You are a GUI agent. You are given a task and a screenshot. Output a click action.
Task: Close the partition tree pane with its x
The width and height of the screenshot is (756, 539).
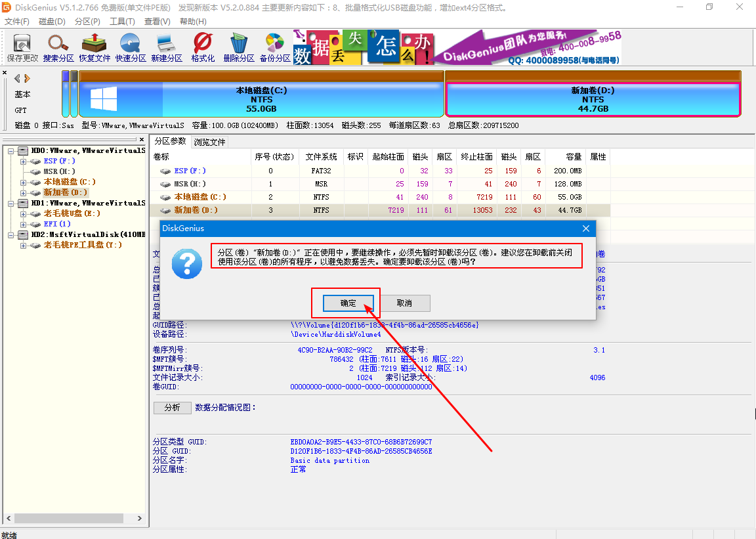142,140
